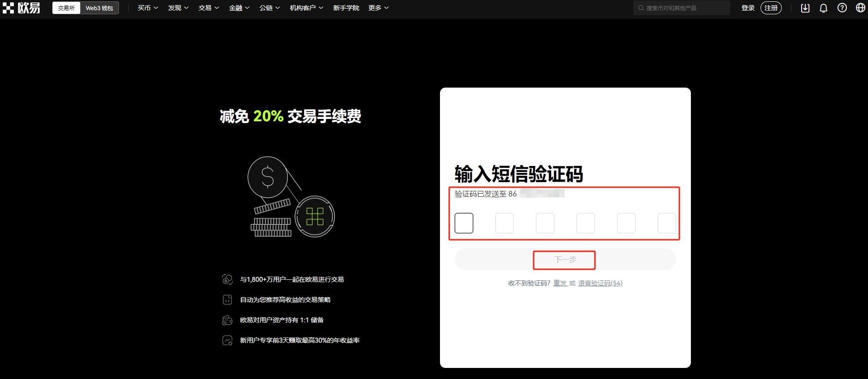
Task: Click the 登录 link
Action: pyautogui.click(x=748, y=8)
